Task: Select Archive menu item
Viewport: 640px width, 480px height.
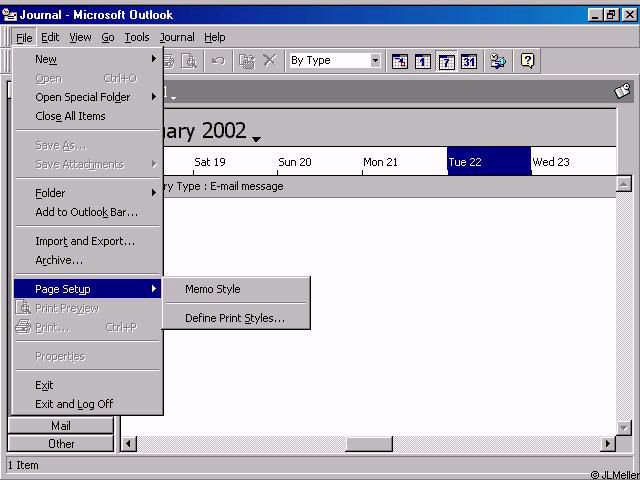Action: pos(87,260)
